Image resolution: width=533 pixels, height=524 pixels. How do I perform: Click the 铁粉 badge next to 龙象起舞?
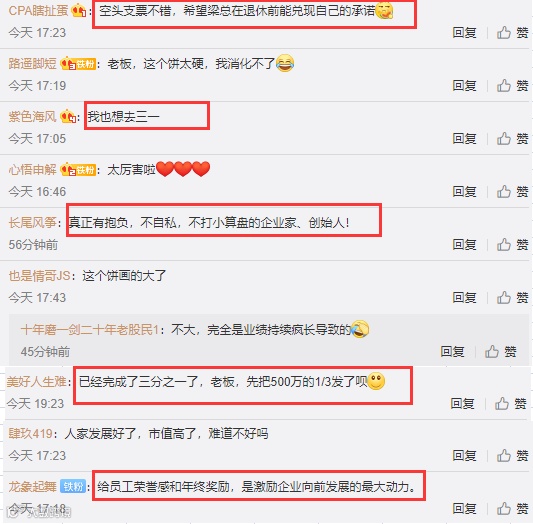(x=73, y=487)
